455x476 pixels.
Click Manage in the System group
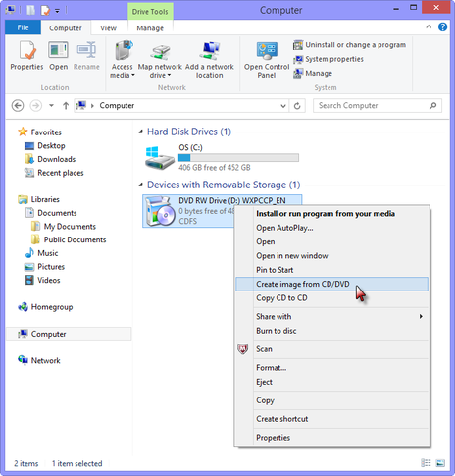click(x=313, y=73)
